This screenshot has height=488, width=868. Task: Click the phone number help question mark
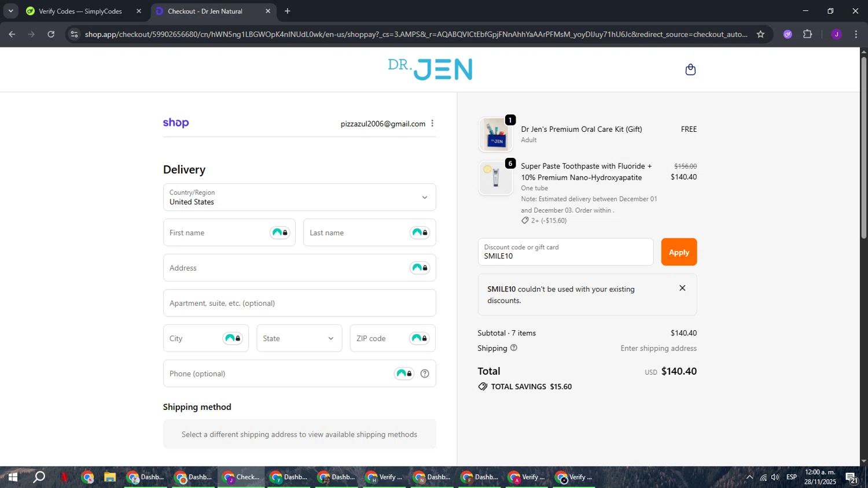pyautogui.click(x=425, y=374)
